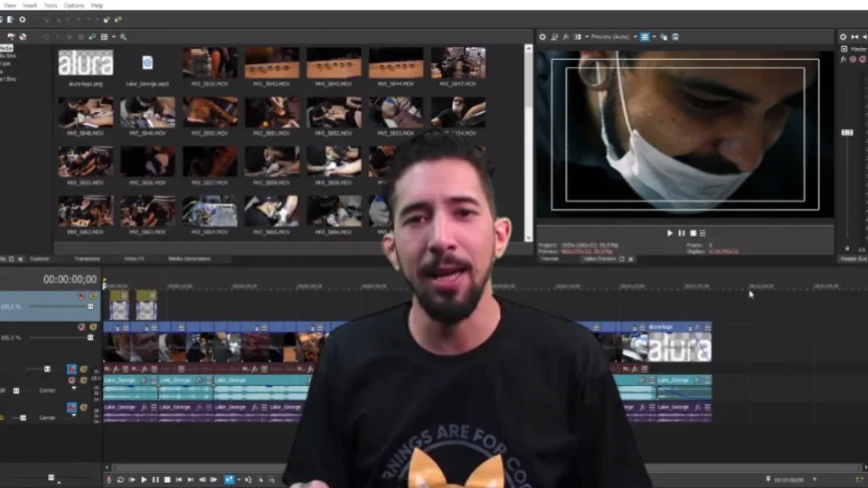Select the Normal Edit tool

click(x=229, y=480)
